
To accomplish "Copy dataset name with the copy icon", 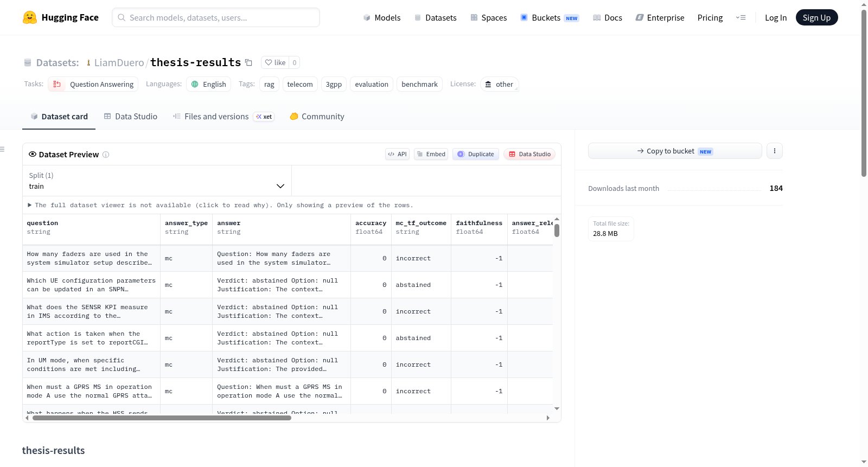I will pos(248,62).
